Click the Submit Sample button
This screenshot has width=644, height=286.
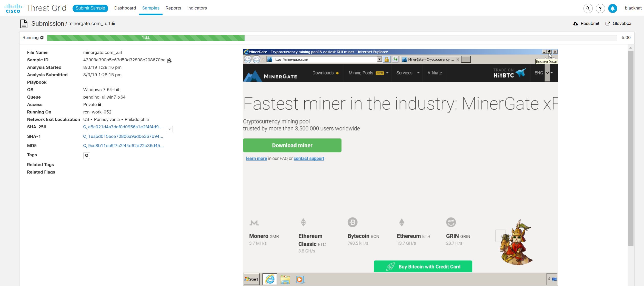[x=90, y=8]
